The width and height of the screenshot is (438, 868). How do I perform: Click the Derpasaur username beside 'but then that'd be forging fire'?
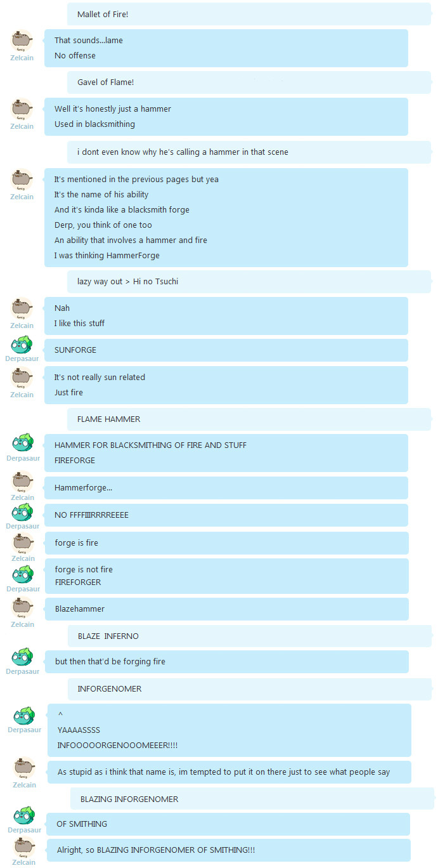23,671
